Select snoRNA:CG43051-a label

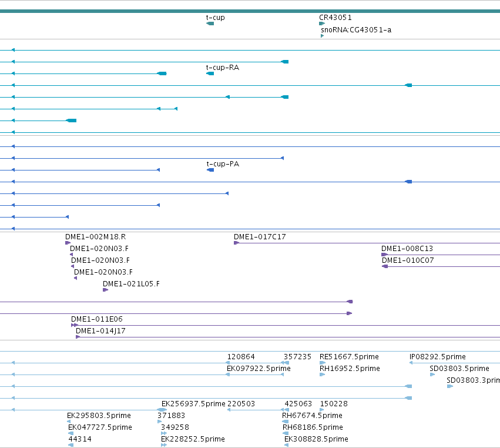[x=356, y=29]
